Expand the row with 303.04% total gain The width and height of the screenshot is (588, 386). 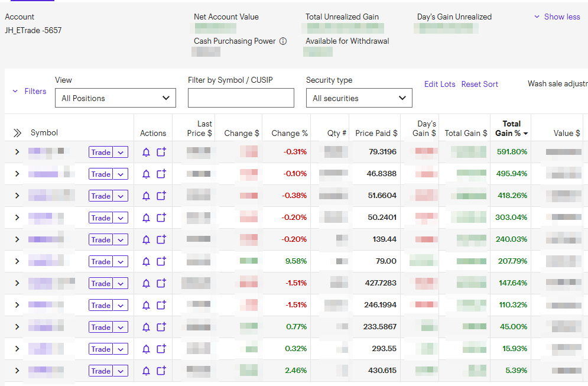pyautogui.click(x=17, y=218)
